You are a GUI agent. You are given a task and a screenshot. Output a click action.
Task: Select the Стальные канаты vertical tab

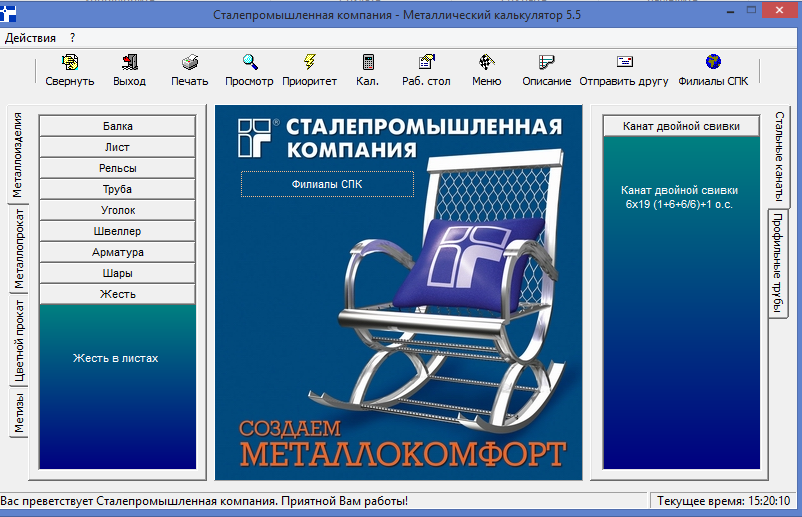coord(779,156)
